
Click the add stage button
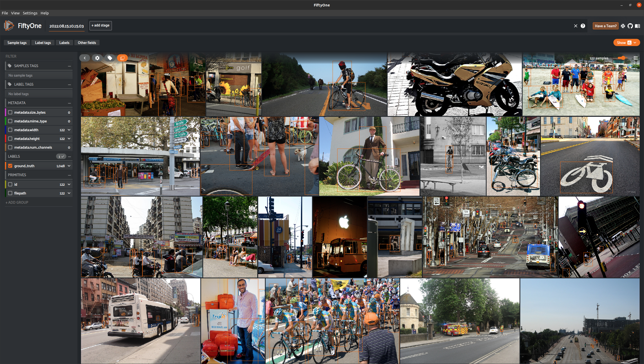coord(101,25)
